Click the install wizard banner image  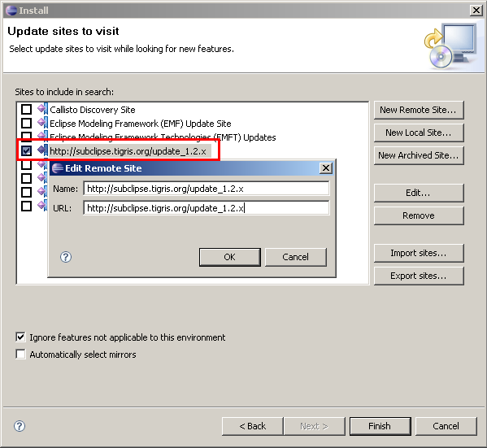[x=450, y=46]
